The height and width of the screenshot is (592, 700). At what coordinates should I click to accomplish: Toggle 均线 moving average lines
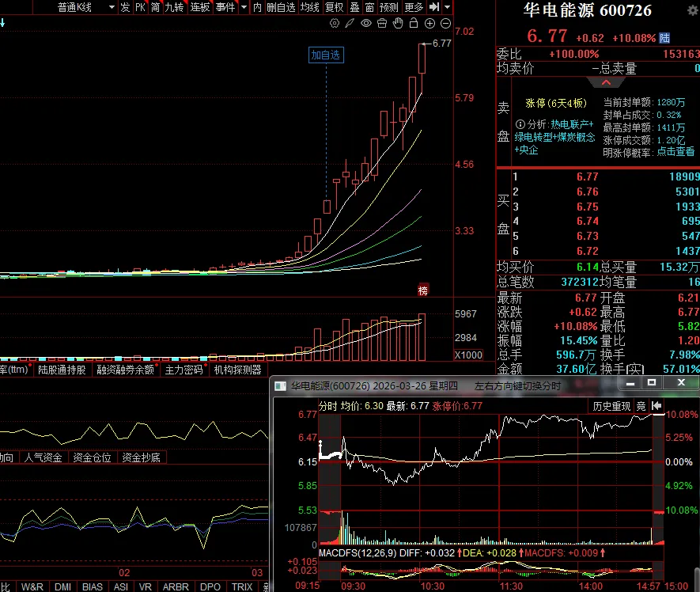(309, 7)
